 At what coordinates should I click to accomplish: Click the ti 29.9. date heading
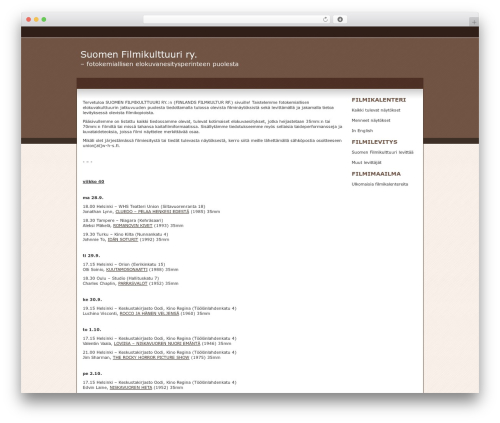(x=91, y=256)
